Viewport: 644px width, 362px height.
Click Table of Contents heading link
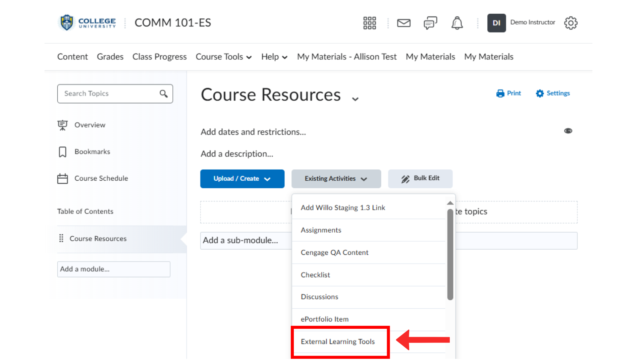tap(85, 212)
